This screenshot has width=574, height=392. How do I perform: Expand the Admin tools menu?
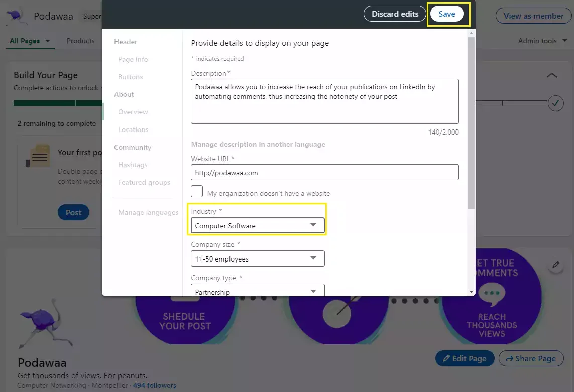tap(542, 41)
